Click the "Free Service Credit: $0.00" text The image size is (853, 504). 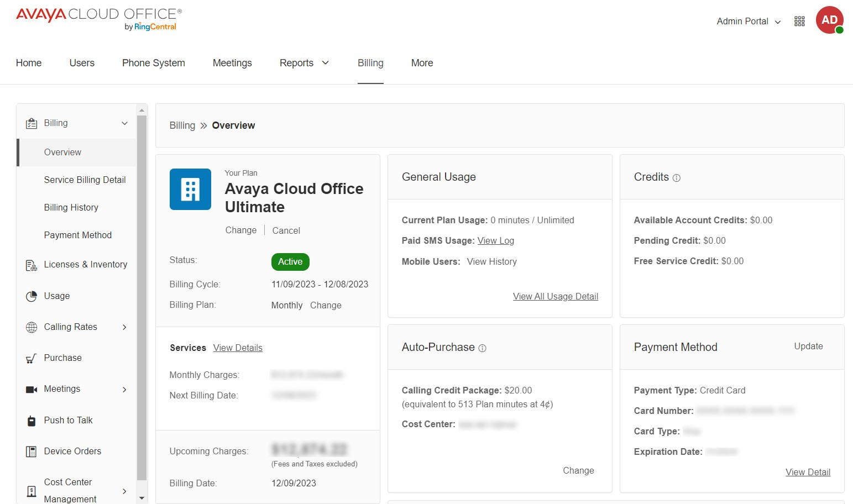pos(689,261)
